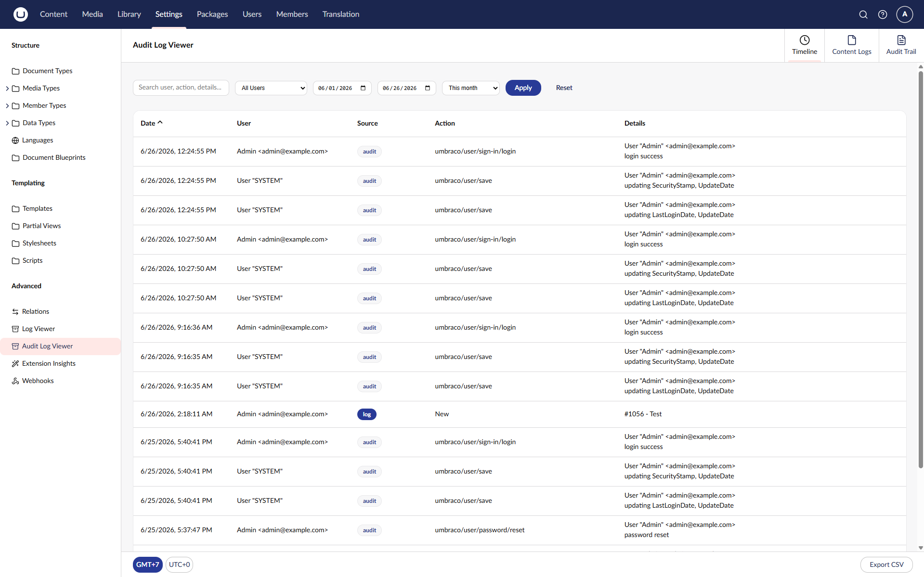
Task: Expand the Data Types tree node
Action: pos(7,123)
